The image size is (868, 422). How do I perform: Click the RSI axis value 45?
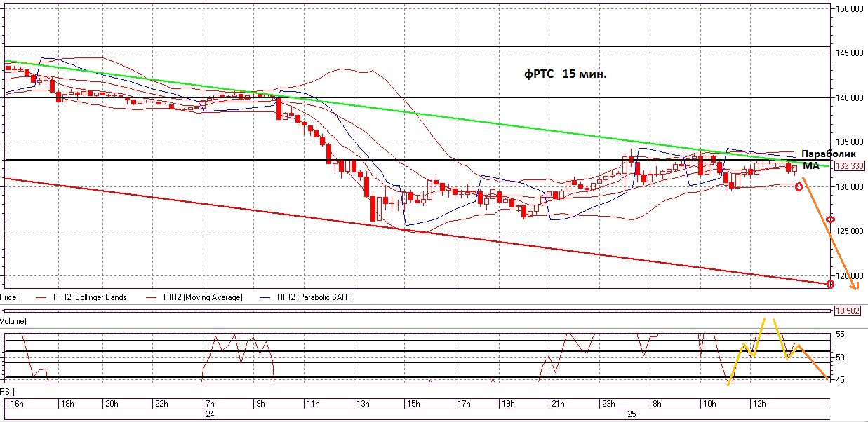pos(839,380)
